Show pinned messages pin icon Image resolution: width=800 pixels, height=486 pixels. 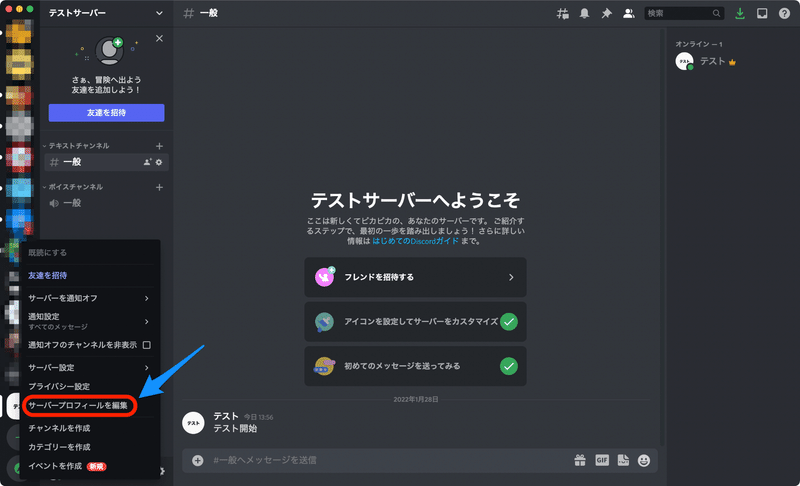(606, 13)
